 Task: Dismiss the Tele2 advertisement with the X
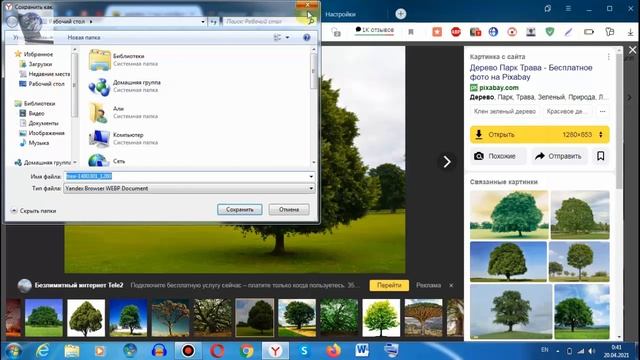click(451, 285)
